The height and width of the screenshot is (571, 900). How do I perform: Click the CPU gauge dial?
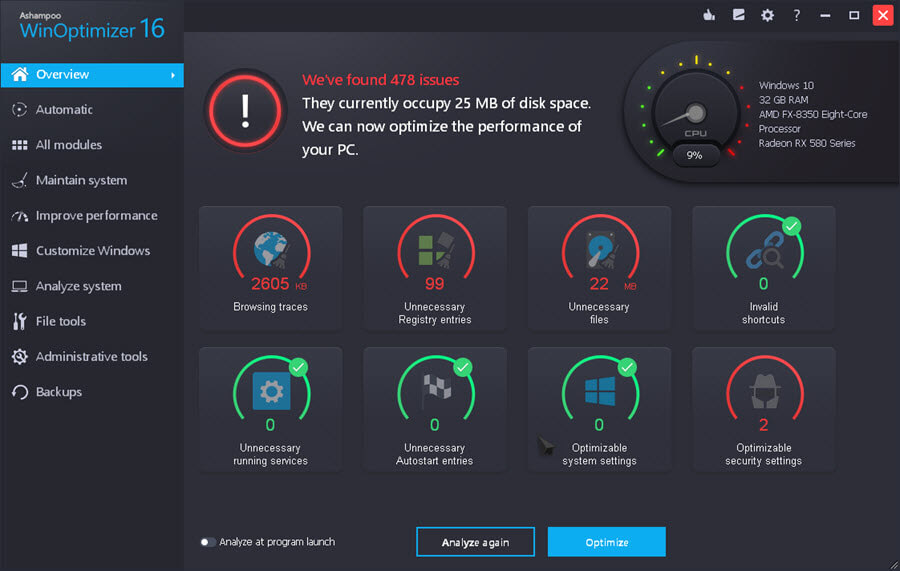(x=695, y=113)
